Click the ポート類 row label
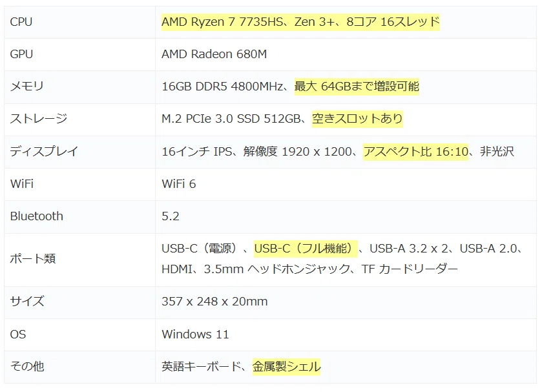This screenshot has height=392, width=542. coord(33,258)
